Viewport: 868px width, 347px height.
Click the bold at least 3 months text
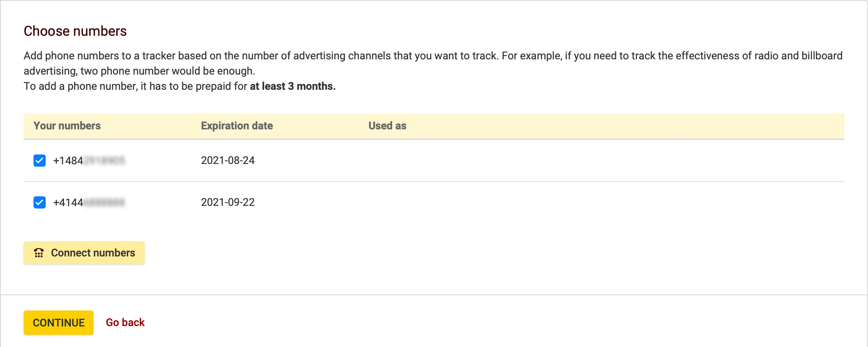pos(292,86)
